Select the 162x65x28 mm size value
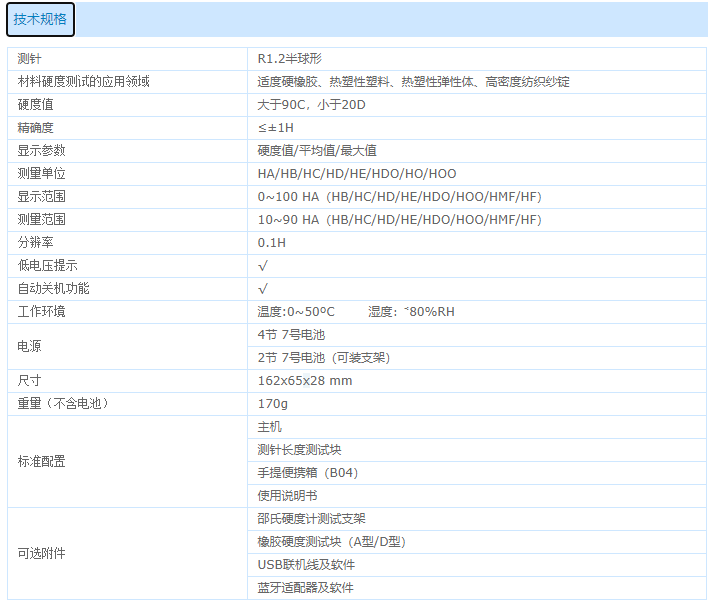Screen dimensions: 712x604 tap(305, 381)
